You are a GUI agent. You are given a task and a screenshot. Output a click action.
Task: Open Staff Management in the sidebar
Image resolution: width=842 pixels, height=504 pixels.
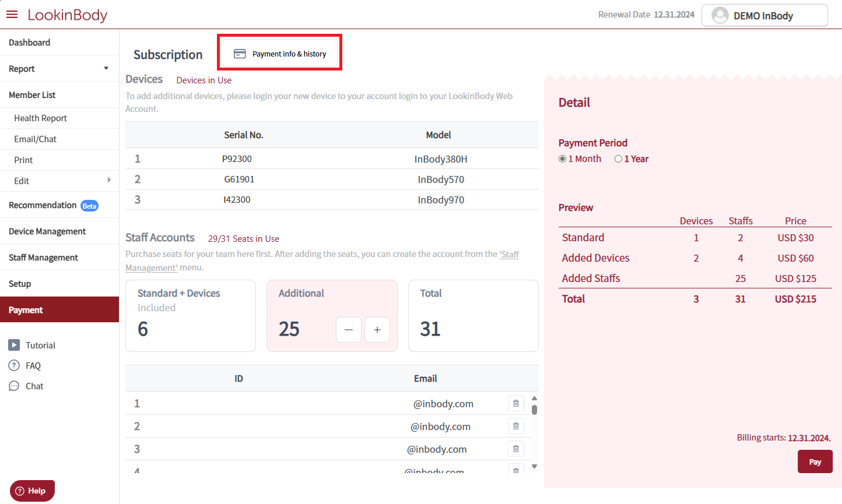59,258
